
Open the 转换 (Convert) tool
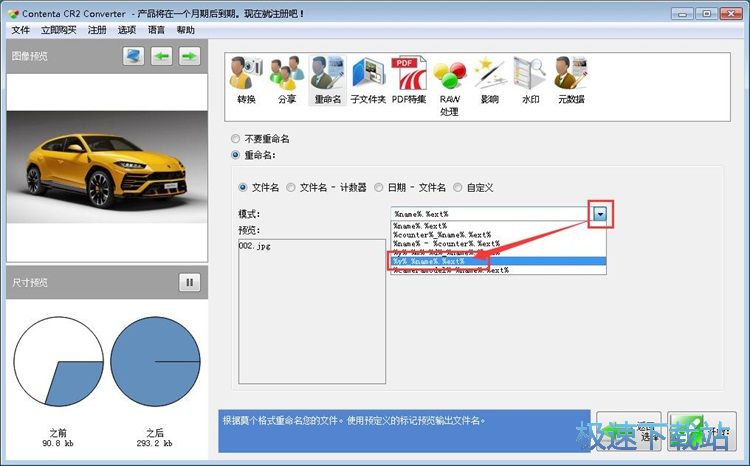(246, 80)
